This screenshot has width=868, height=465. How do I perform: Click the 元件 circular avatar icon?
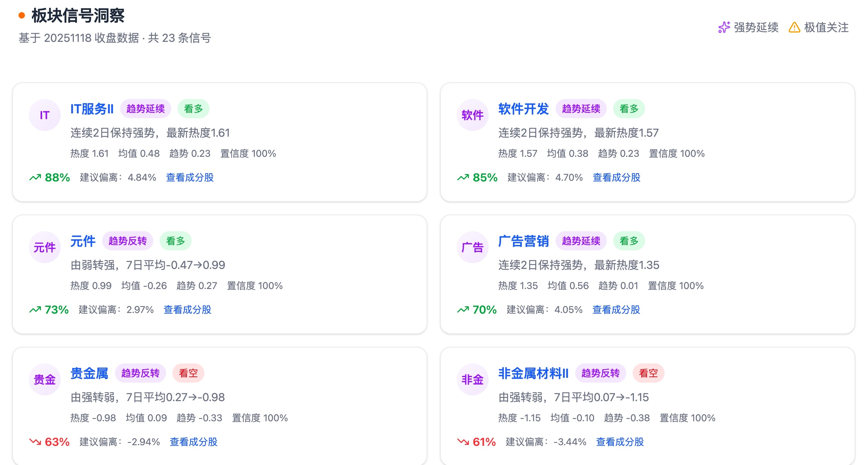click(44, 247)
